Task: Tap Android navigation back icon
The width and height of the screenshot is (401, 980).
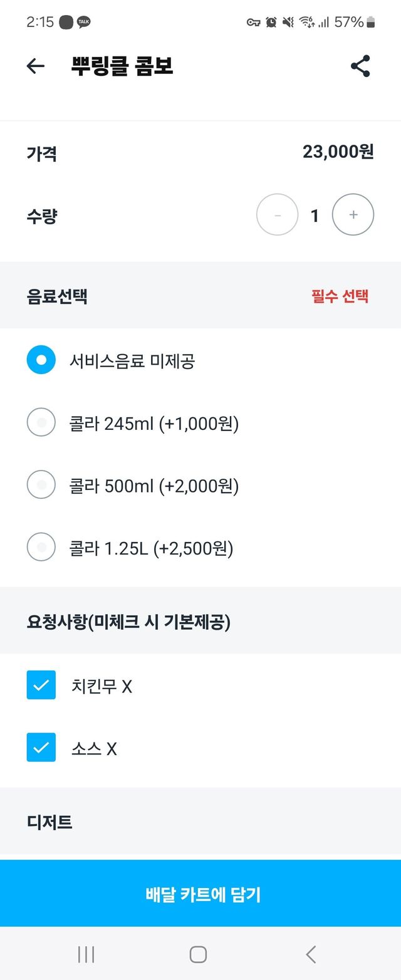Action: [x=311, y=954]
